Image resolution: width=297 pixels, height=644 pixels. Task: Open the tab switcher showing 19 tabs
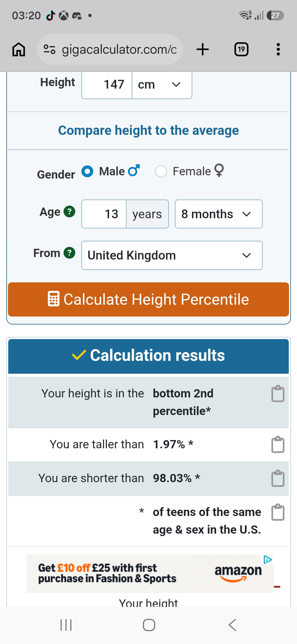[241, 50]
